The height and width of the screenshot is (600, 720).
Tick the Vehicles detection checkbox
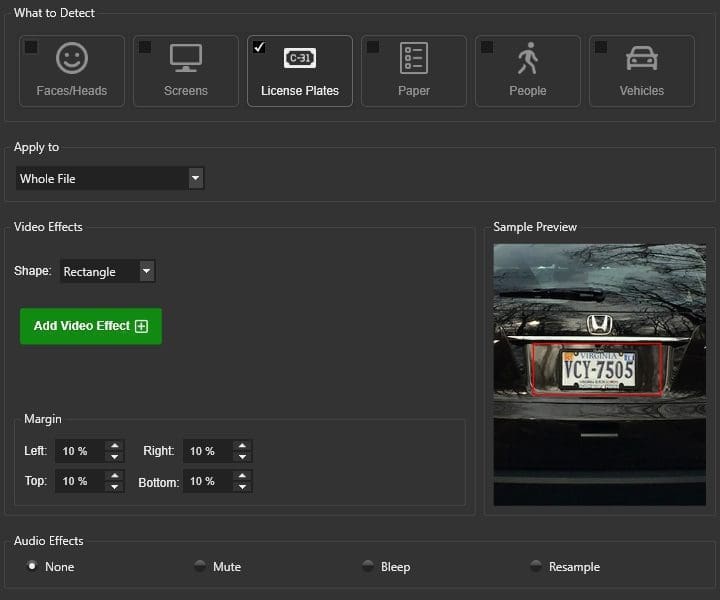[601, 47]
